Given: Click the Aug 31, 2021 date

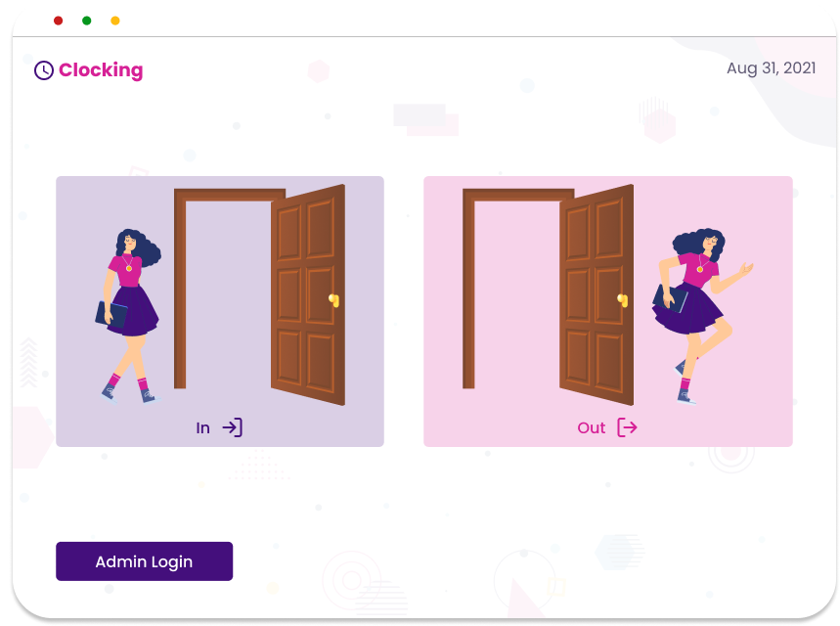Looking at the screenshot, I should [x=771, y=68].
